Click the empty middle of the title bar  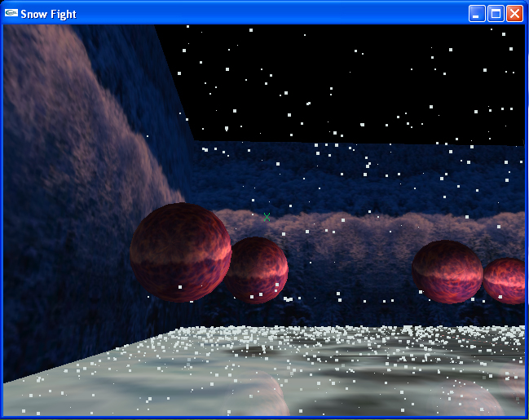click(269, 13)
